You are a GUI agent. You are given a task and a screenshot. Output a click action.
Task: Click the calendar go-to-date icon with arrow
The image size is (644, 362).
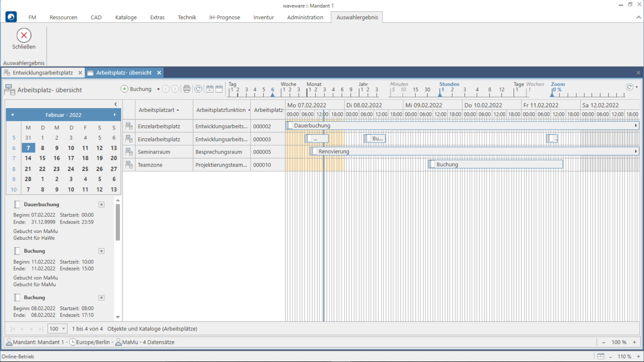(210, 89)
